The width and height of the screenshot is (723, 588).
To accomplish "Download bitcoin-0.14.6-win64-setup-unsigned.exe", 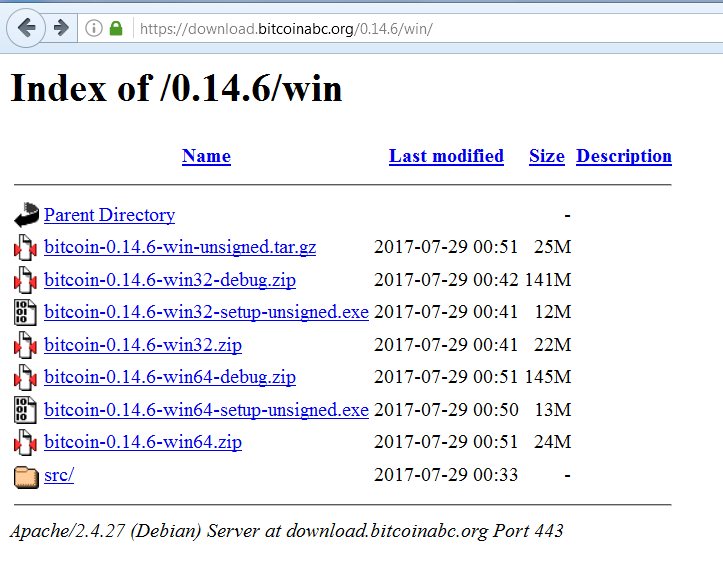I will coord(206,410).
